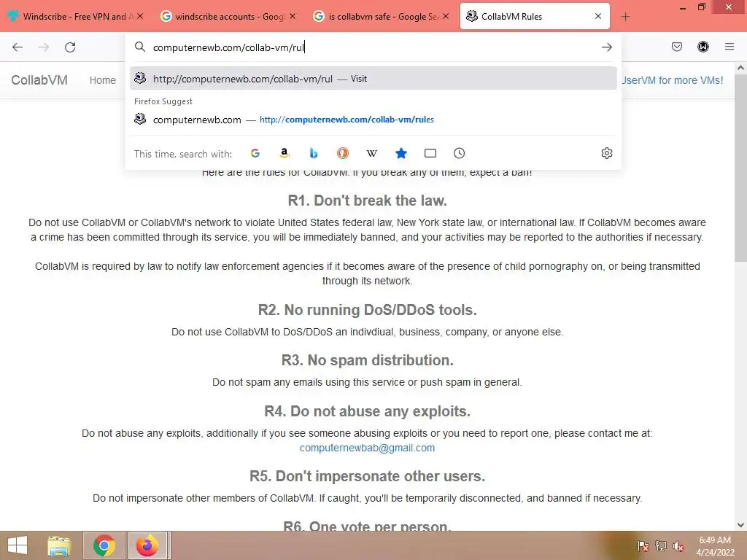The width and height of the screenshot is (747, 560).
Task: Select the collab-vm/rul Visit suggestion
Action: coord(373,79)
